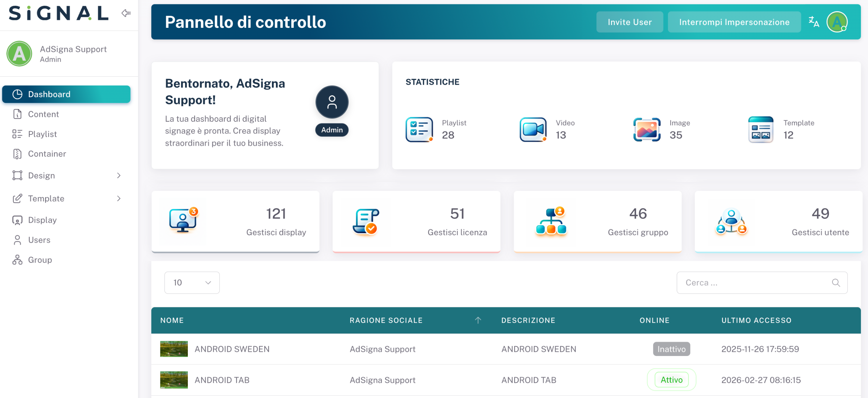This screenshot has width=868, height=398.
Task: Click the Playlist statistics icon
Action: (419, 130)
